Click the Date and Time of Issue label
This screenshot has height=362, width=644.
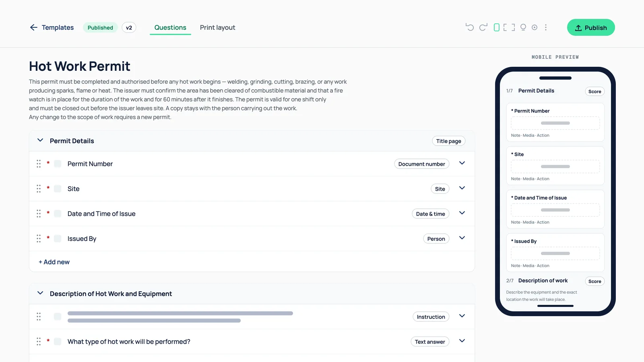point(101,214)
